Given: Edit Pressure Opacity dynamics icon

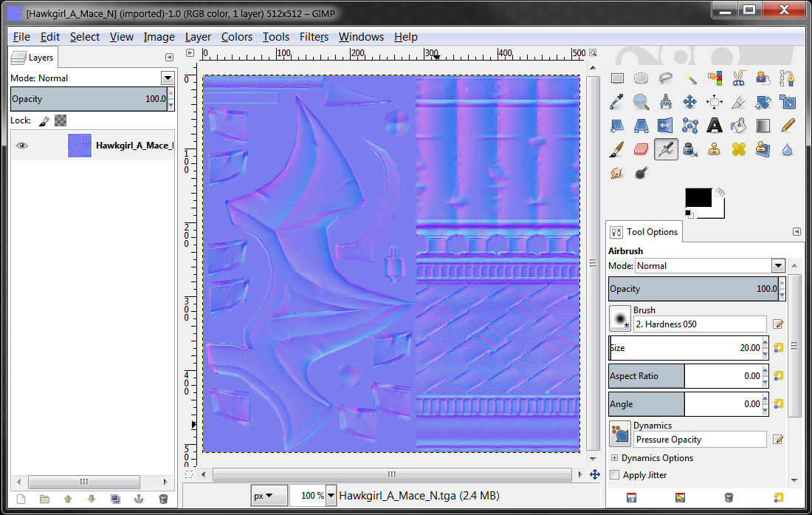Looking at the screenshot, I should 778,440.
